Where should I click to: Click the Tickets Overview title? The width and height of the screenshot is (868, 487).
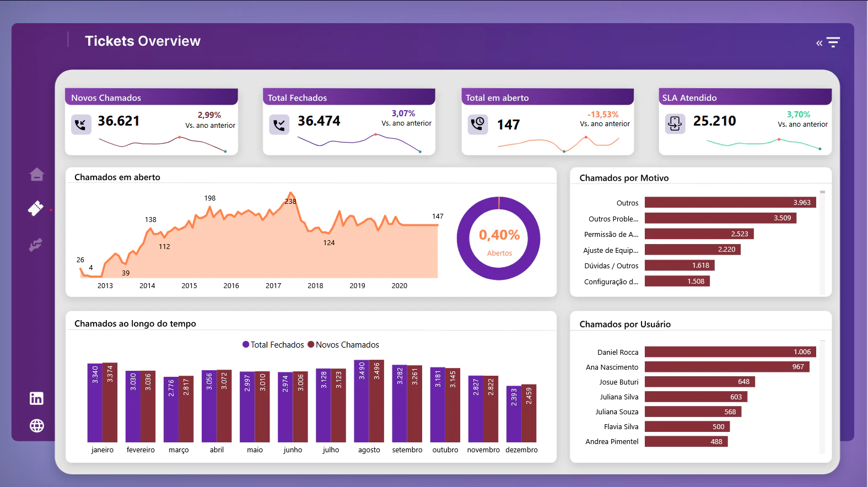click(143, 41)
